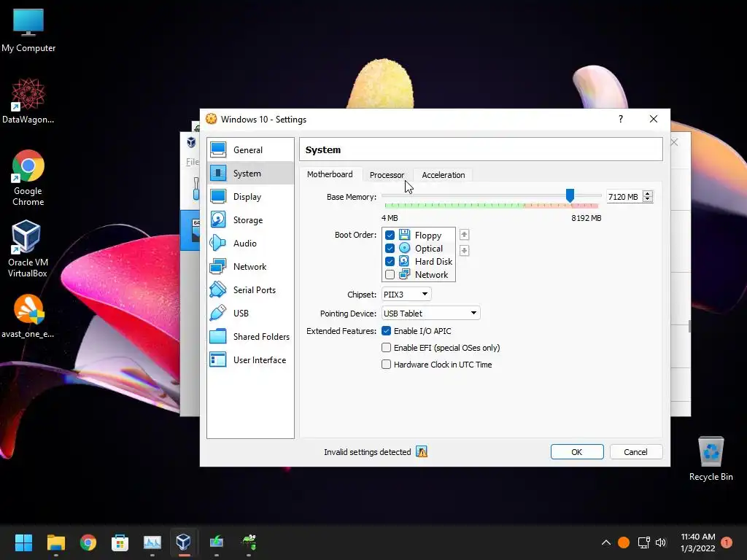Open the Storage settings category
Image resolution: width=747 pixels, height=560 pixels.
250,220
